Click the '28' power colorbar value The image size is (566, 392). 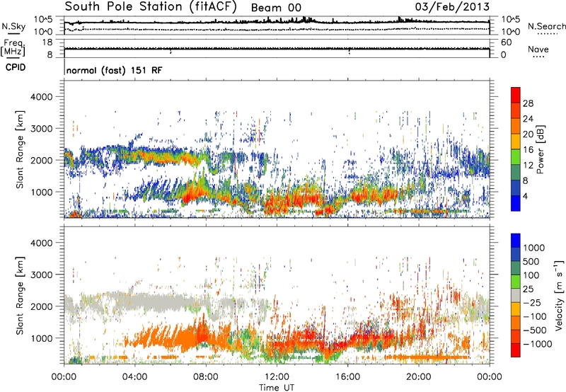click(528, 103)
